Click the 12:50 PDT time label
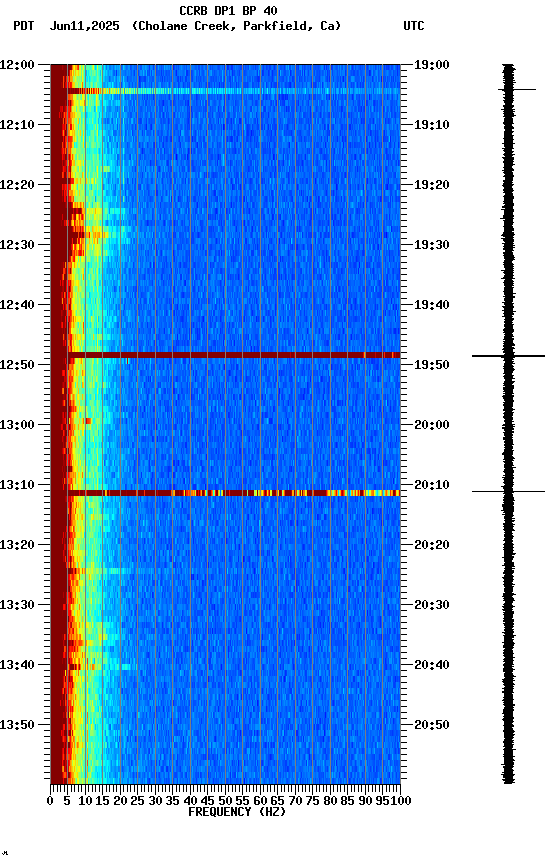 click(x=17, y=365)
